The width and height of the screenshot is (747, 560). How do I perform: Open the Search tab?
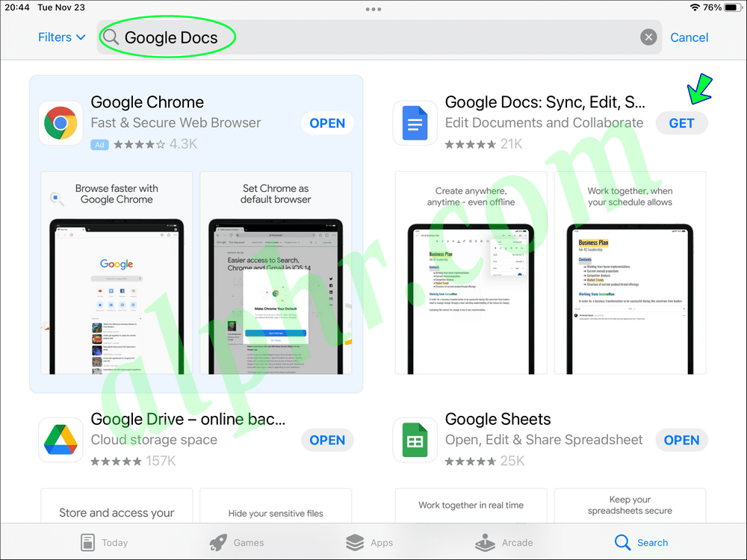pos(641,542)
